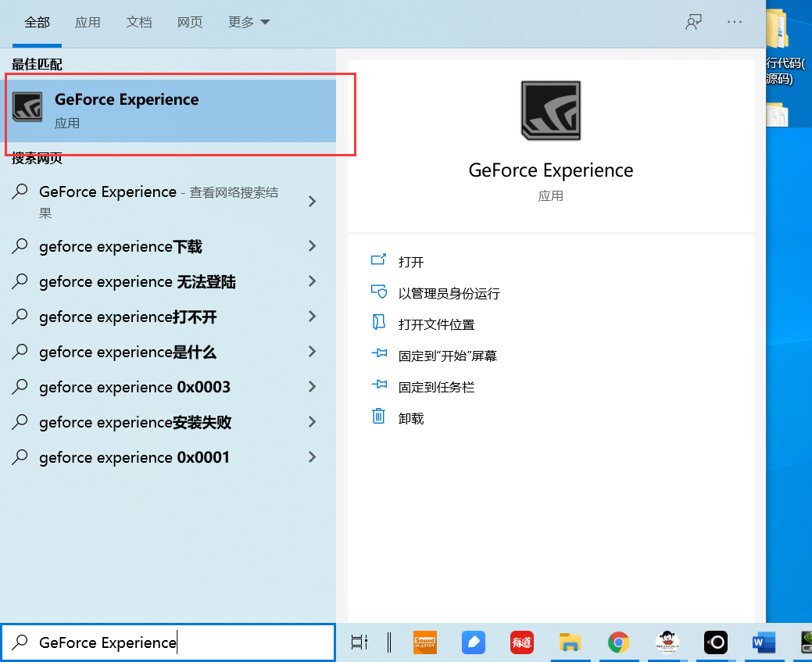Expand the geforce experience打不开 arrow
The image size is (812, 662).
(313, 317)
